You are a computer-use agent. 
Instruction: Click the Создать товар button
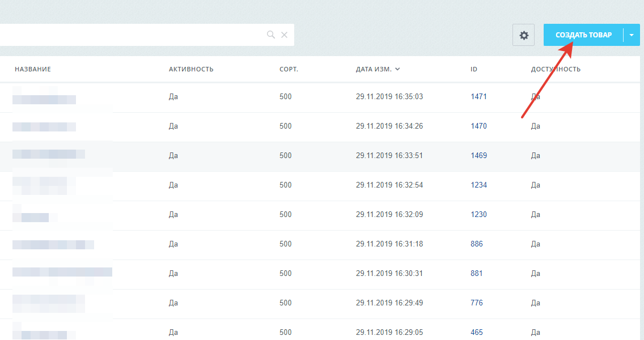click(x=584, y=35)
